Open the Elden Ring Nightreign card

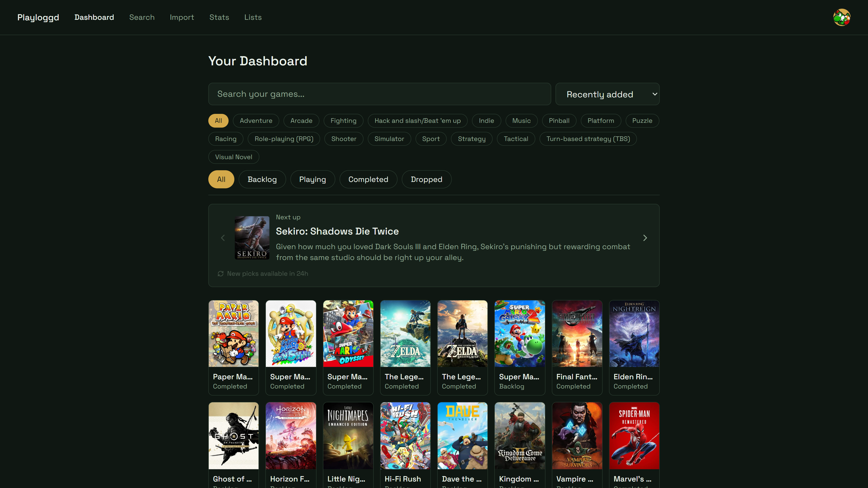click(x=634, y=348)
